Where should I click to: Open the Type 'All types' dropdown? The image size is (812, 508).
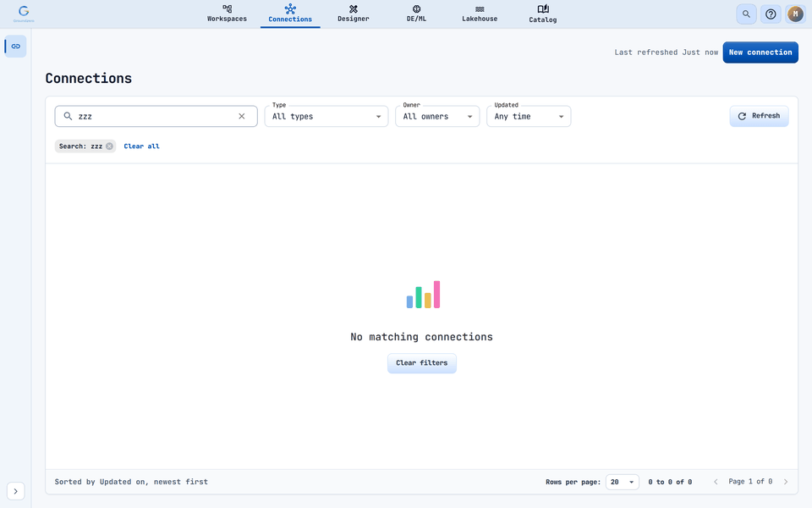click(x=326, y=116)
